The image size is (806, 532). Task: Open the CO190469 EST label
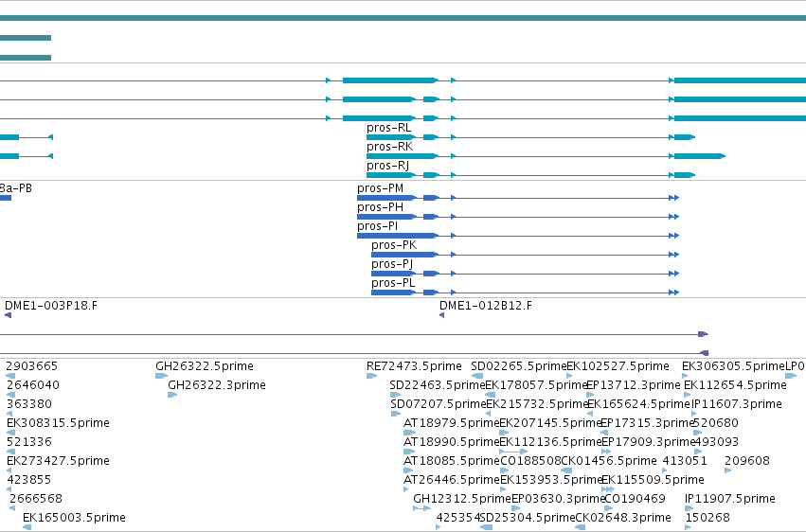pyautogui.click(x=635, y=499)
